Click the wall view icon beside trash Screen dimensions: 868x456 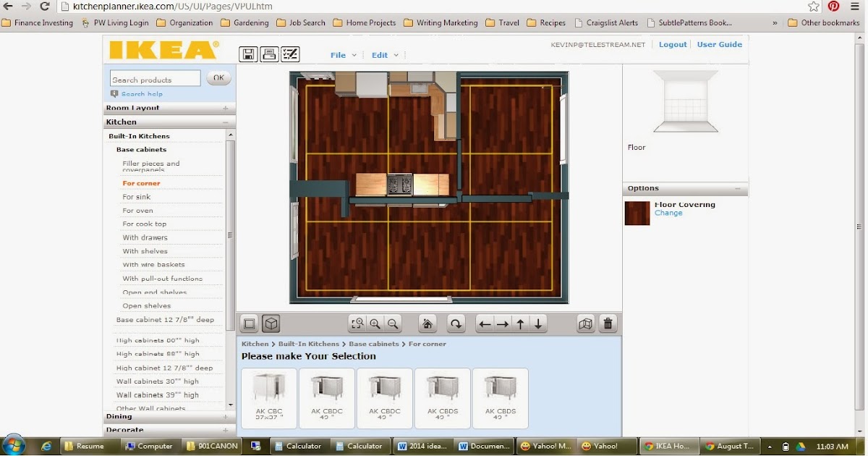click(x=586, y=324)
